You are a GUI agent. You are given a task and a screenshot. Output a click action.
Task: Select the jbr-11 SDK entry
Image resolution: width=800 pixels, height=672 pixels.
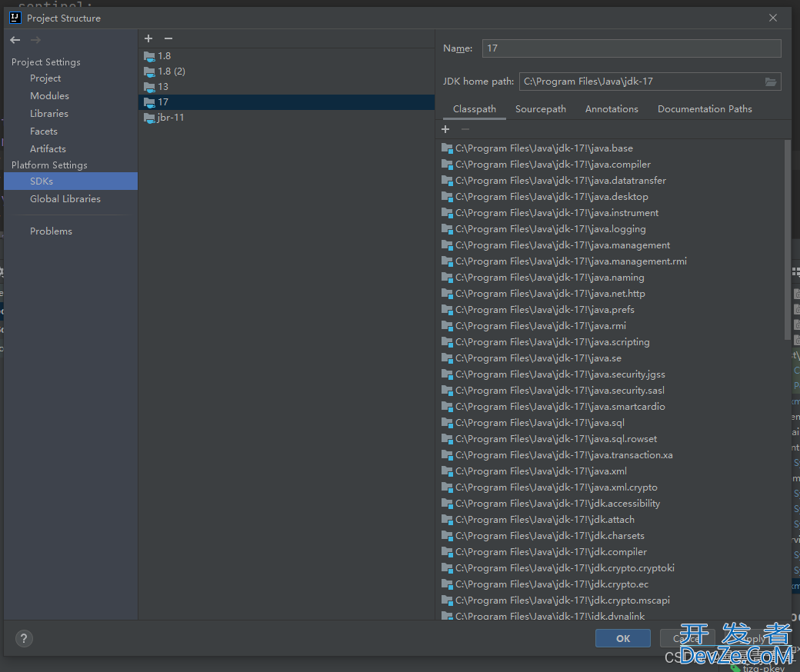[286, 118]
